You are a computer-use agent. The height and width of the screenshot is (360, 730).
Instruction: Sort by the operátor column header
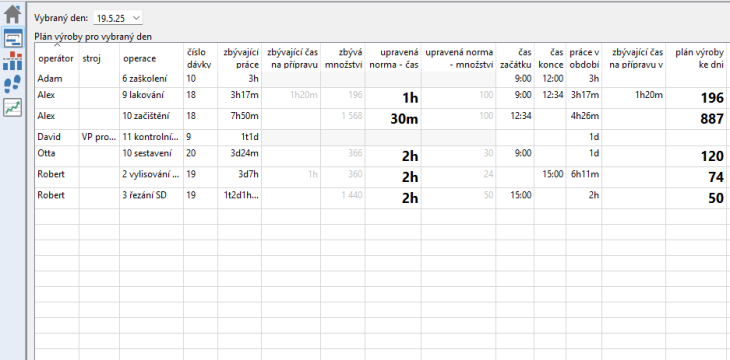pyautogui.click(x=56, y=58)
